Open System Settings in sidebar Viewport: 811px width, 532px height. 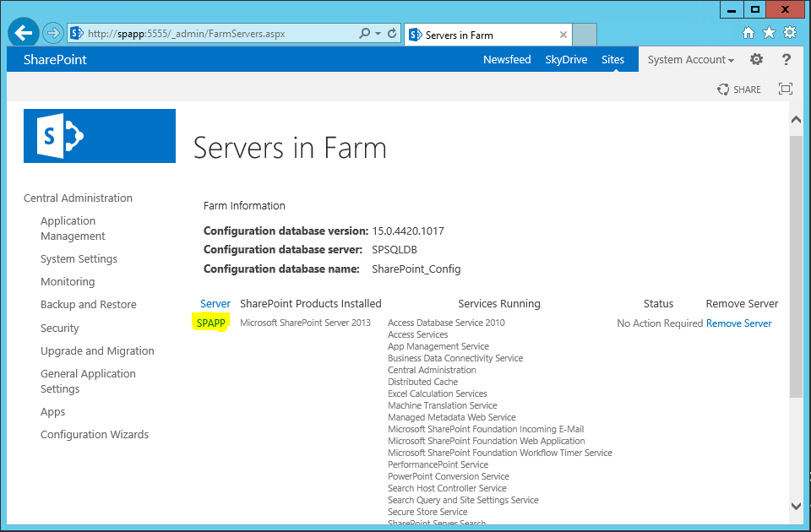point(79,258)
